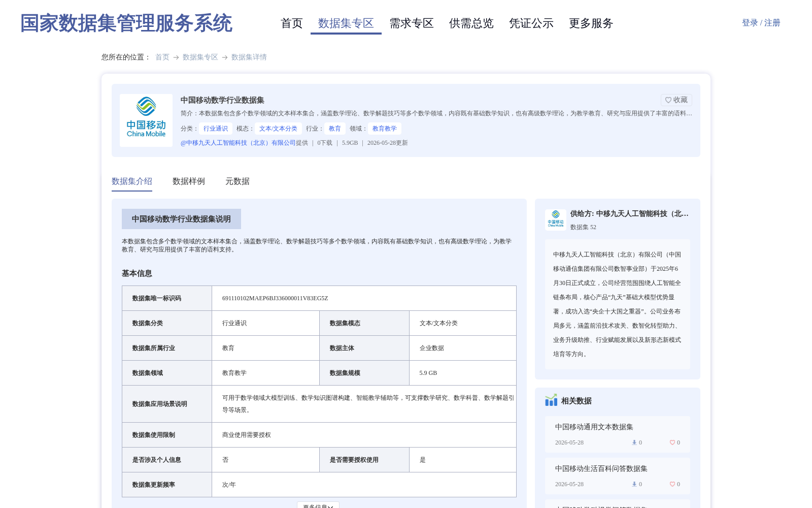Open the 数据集专区 navigation item
Screen dimensions: 812x508
tap(346, 23)
